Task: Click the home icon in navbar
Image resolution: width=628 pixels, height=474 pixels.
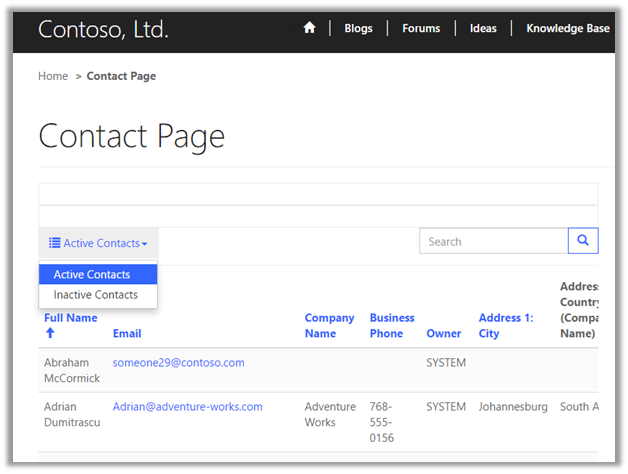Action: pos(310,28)
